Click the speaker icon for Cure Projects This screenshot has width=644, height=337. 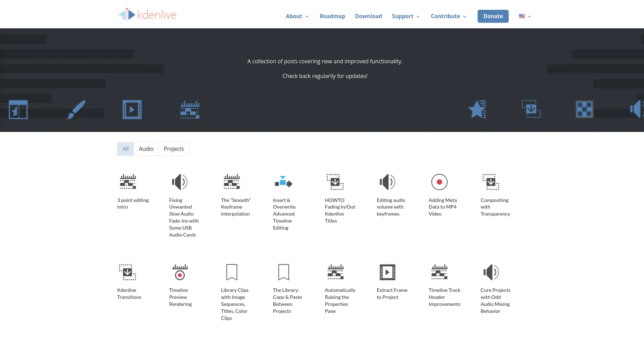(491, 272)
